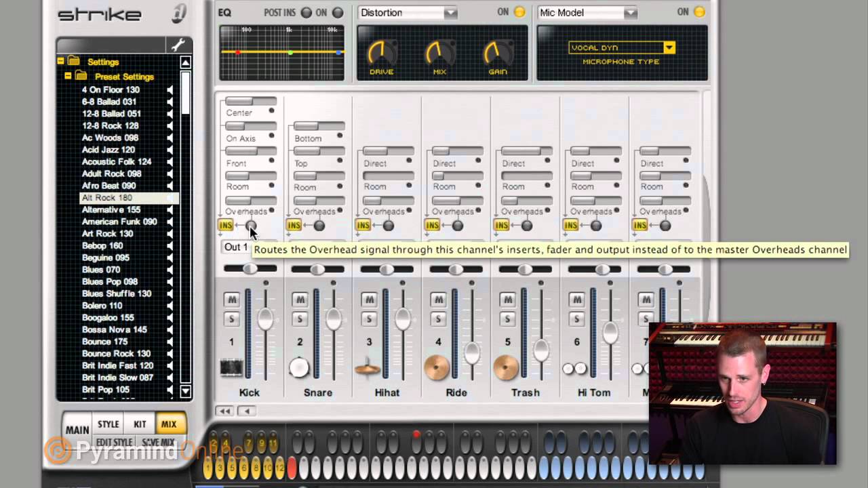Toggle the Distortion ON light
Viewport: 868px width, 488px height.
(x=520, y=12)
